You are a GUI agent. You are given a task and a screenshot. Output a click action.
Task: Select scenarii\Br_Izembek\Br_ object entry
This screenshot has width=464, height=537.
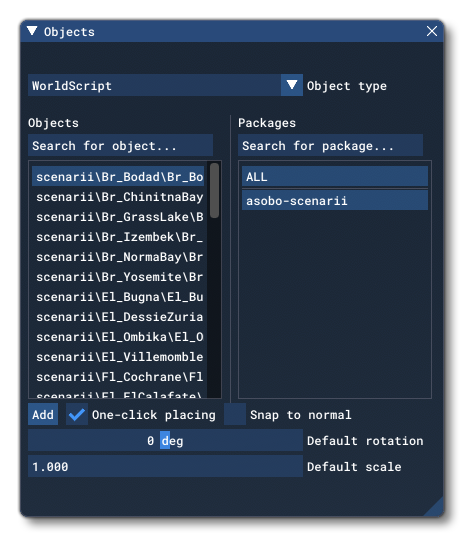(x=118, y=237)
